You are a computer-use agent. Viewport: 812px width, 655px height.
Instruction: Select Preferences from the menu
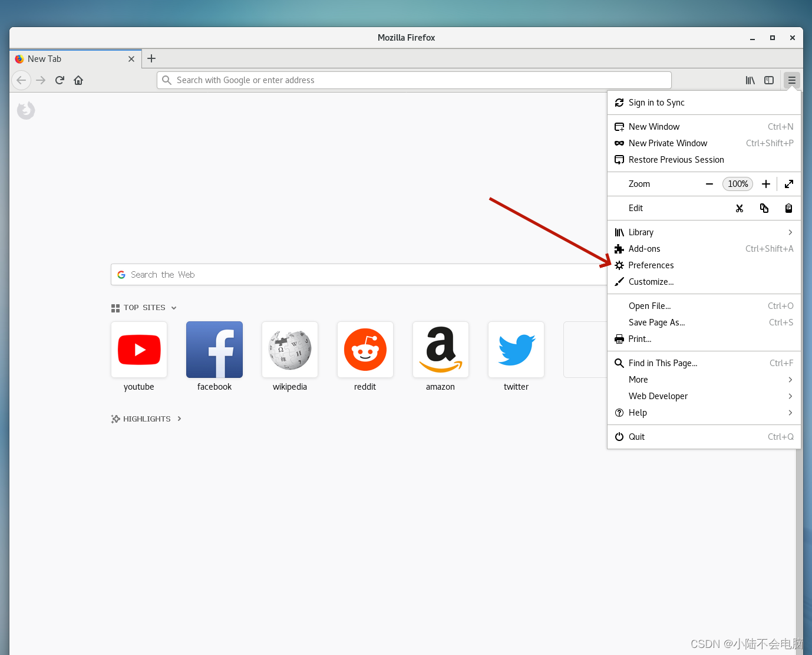click(x=651, y=265)
